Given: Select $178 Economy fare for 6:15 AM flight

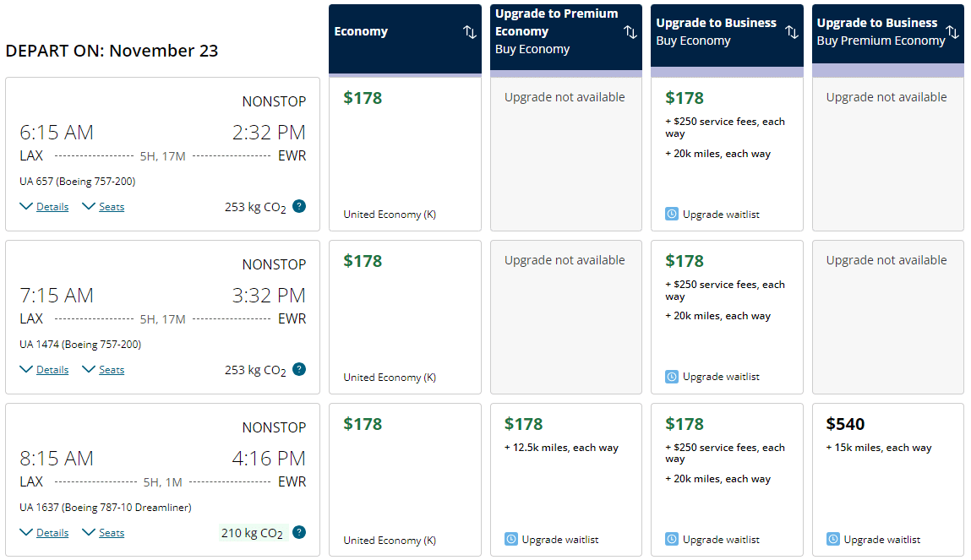Looking at the screenshot, I should click(x=405, y=154).
